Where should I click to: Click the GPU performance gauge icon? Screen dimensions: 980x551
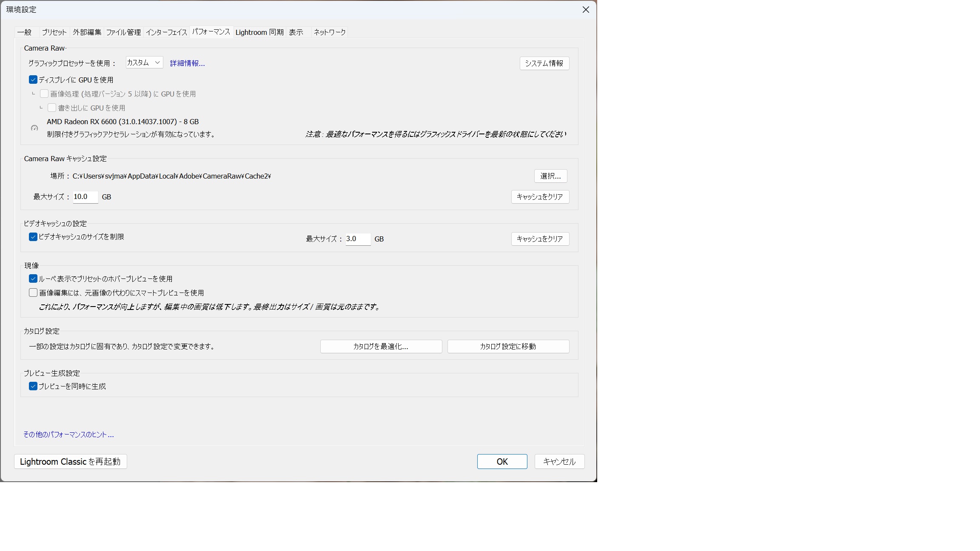tap(34, 128)
